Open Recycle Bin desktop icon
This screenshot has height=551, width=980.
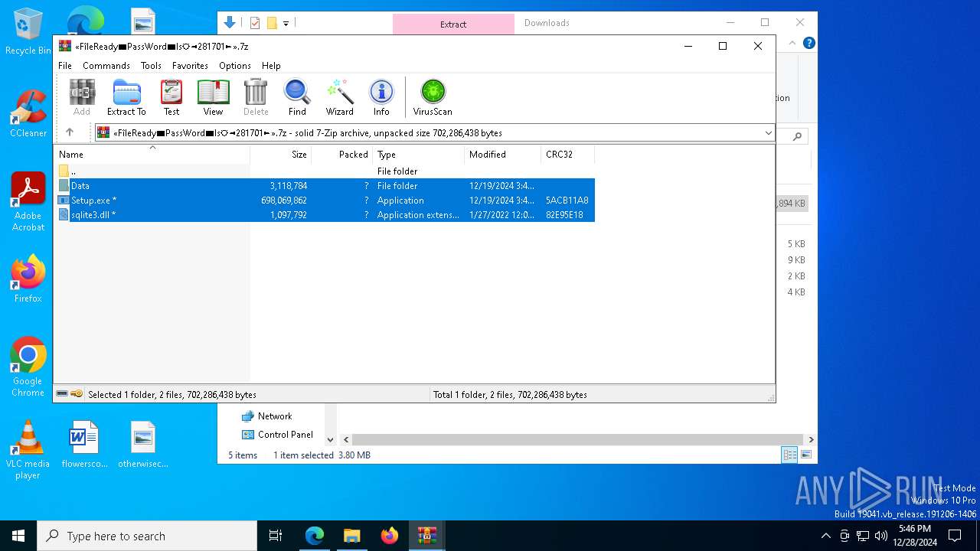[28, 32]
